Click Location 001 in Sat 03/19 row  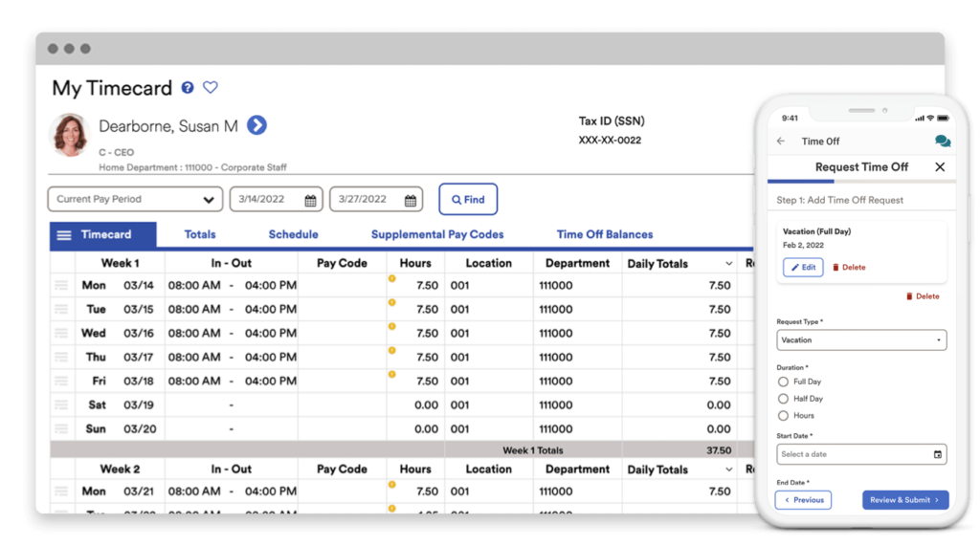tap(460, 404)
